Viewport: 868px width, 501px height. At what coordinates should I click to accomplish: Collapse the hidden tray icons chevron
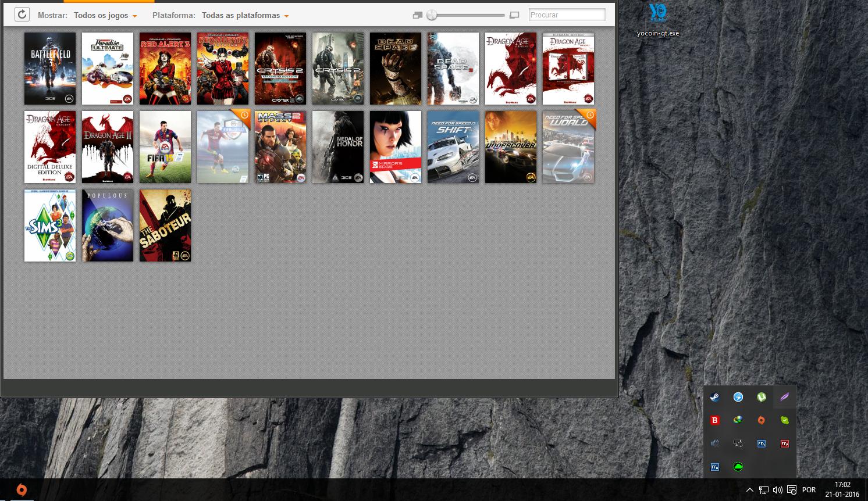749,490
